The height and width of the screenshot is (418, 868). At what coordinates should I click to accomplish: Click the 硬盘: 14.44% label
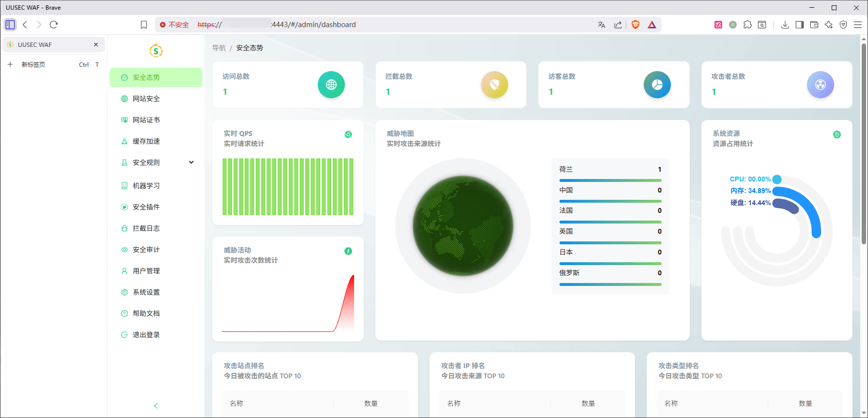pyautogui.click(x=750, y=203)
